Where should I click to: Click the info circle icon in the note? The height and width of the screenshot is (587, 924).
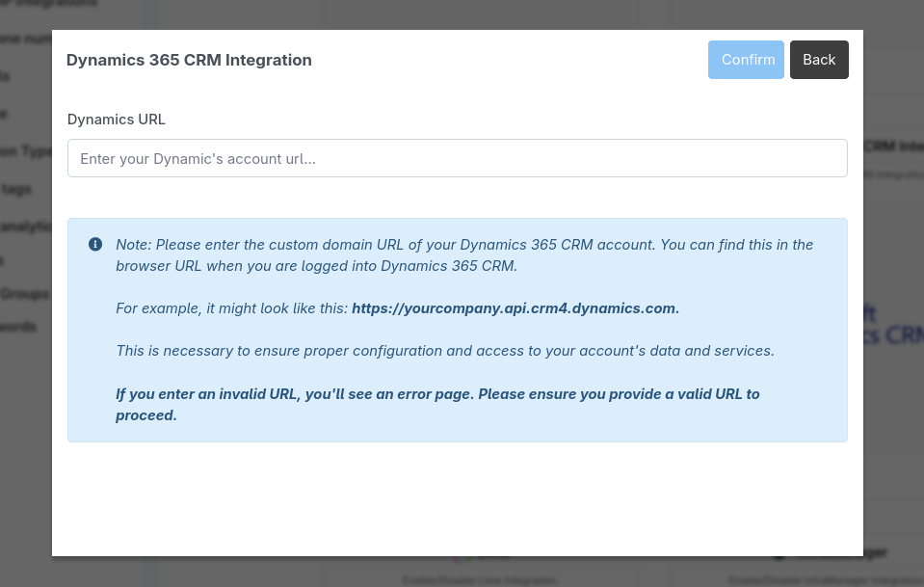click(95, 245)
